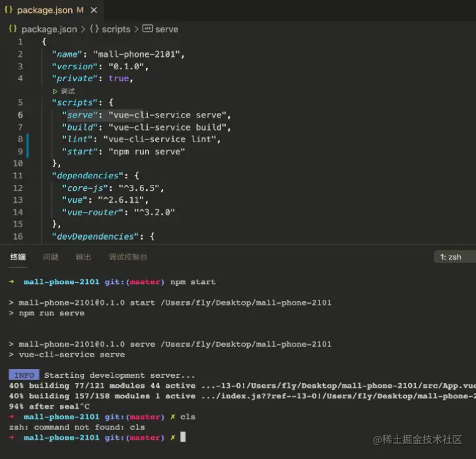Click line number 11 in gutter
This screenshot has height=459, width=476.
[18, 176]
